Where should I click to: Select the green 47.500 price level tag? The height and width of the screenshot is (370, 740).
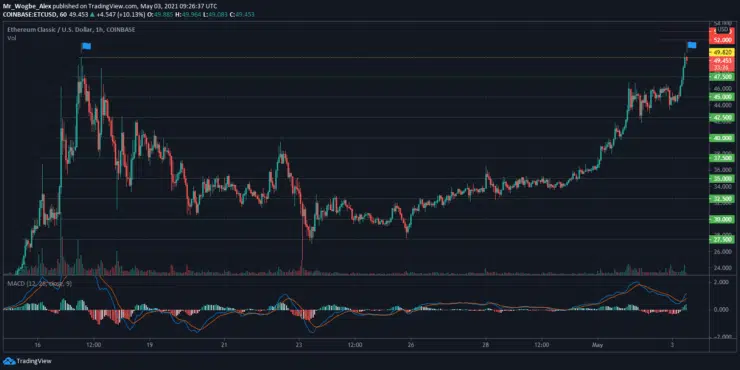[721, 76]
